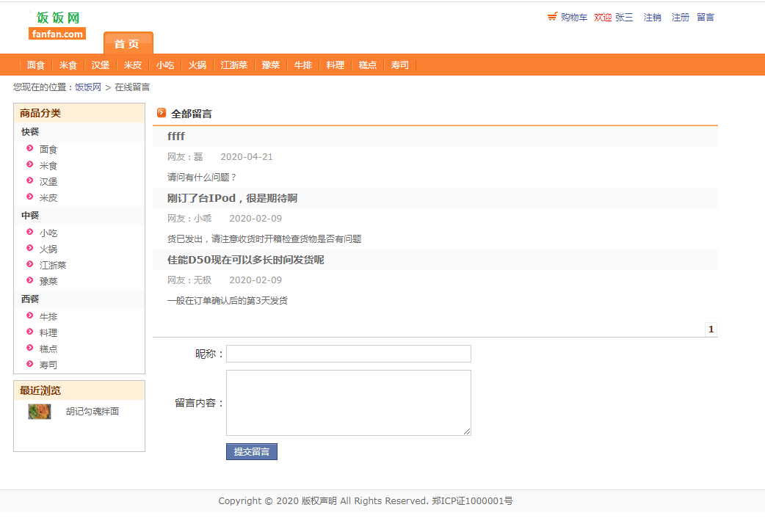
Task: Select 牛排 in the orange navigation bar
Action: pyautogui.click(x=303, y=65)
